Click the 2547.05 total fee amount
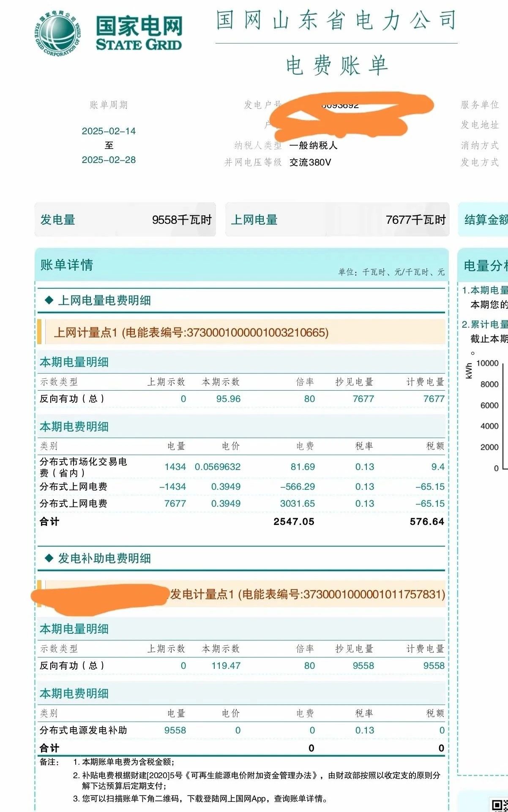The width and height of the screenshot is (508, 812). pos(294,521)
